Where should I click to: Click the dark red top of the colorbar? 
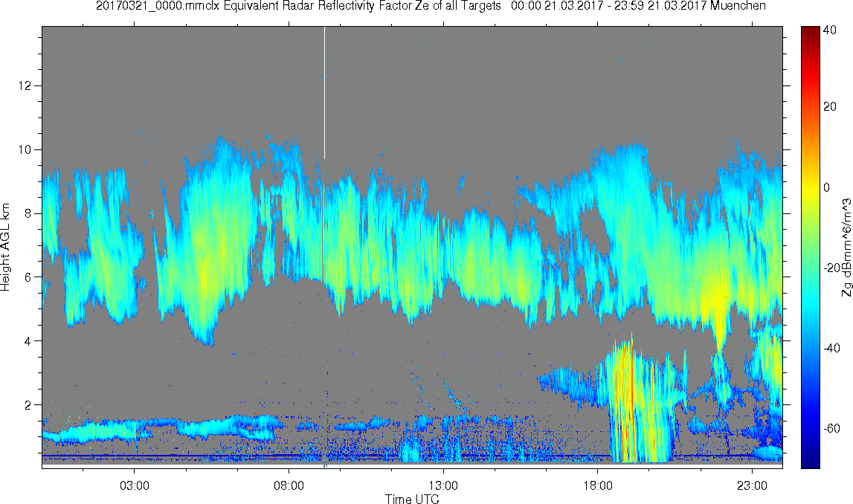810,33
